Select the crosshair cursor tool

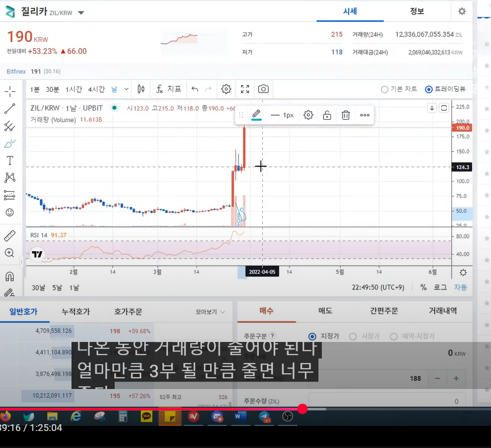(x=10, y=91)
